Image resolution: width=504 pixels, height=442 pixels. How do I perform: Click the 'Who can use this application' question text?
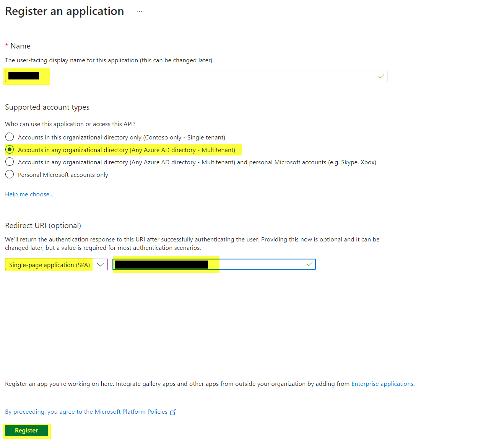(x=70, y=124)
